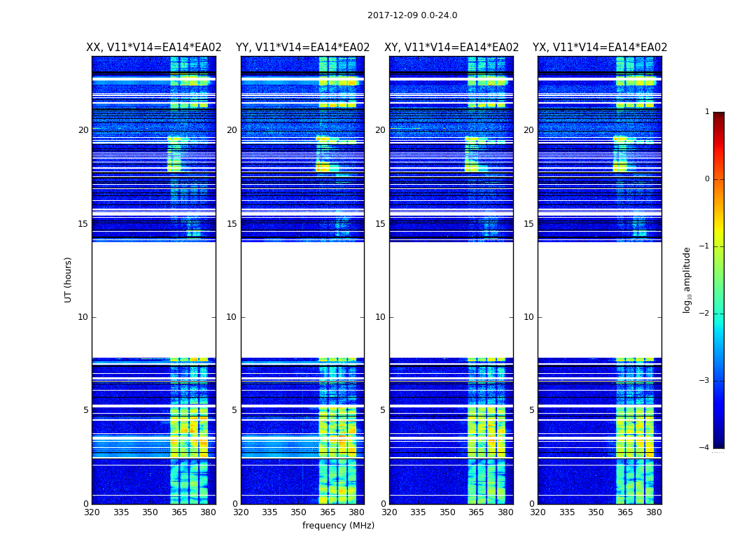
Task: Select the XX panel title
Action: coord(153,48)
